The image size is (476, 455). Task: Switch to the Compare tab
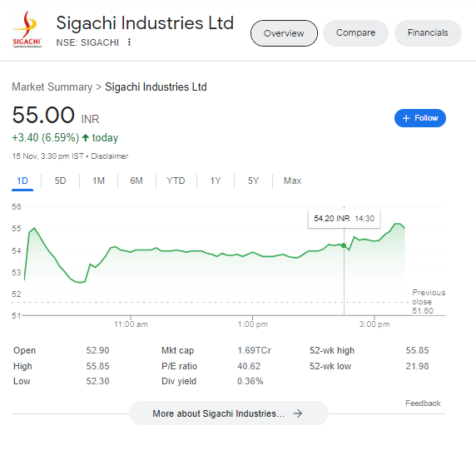click(355, 32)
